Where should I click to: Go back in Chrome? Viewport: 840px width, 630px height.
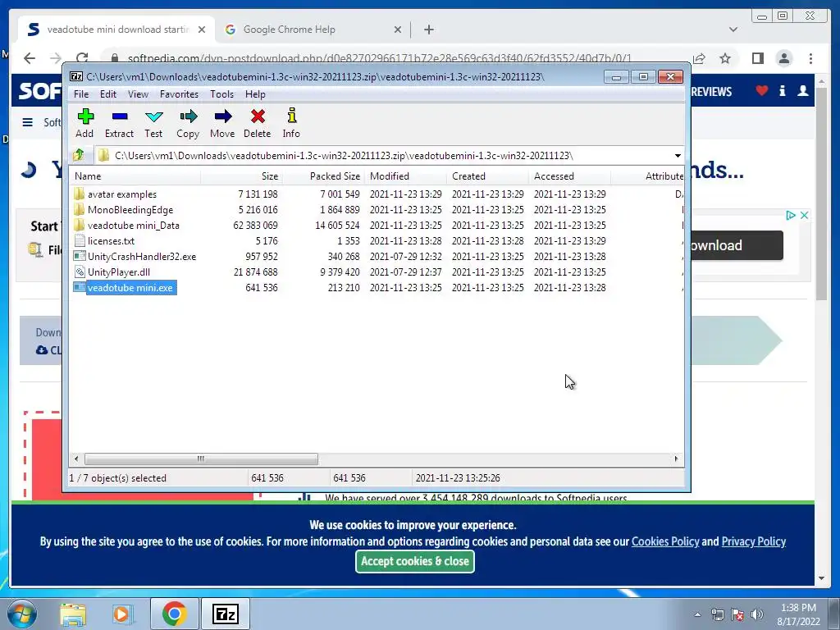[30, 58]
